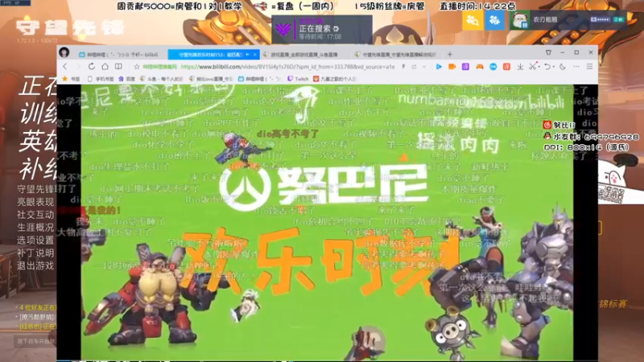This screenshot has width=644, height=362.
Task: Select 退出游戏 in the Overwatch menu
Action: click(35, 265)
